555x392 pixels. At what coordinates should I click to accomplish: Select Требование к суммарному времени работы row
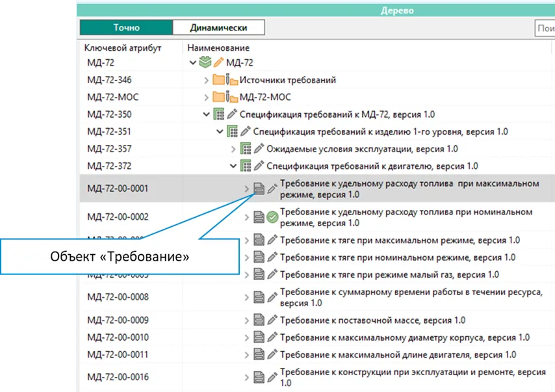[x=411, y=298]
